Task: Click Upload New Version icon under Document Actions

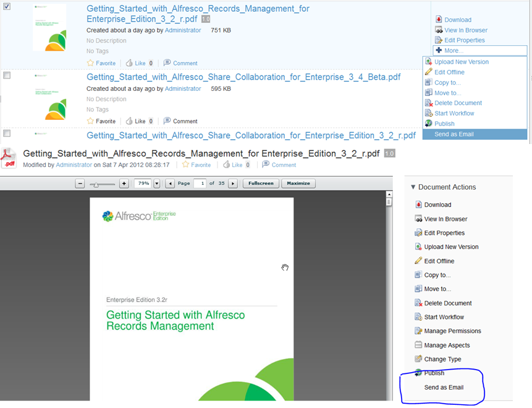Action: pos(418,247)
